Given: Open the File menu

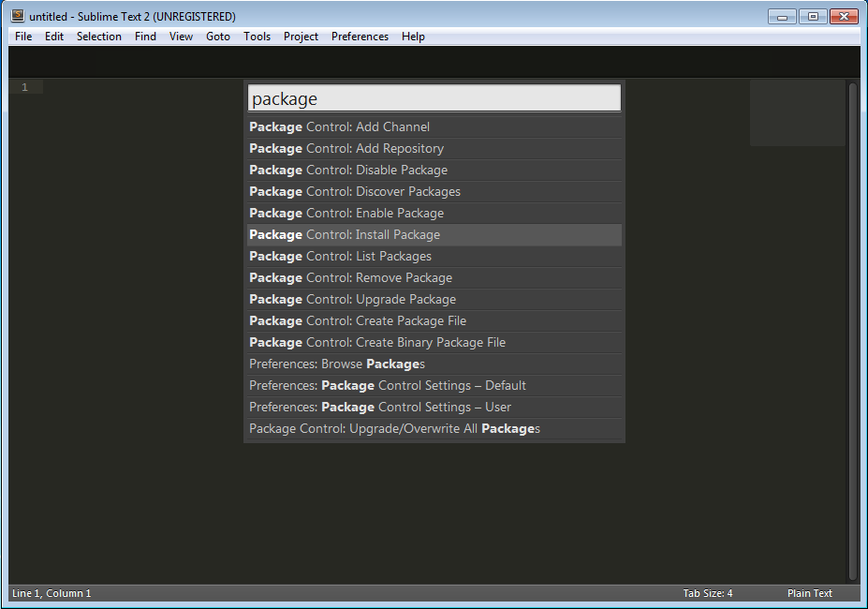Looking at the screenshot, I should tap(23, 37).
